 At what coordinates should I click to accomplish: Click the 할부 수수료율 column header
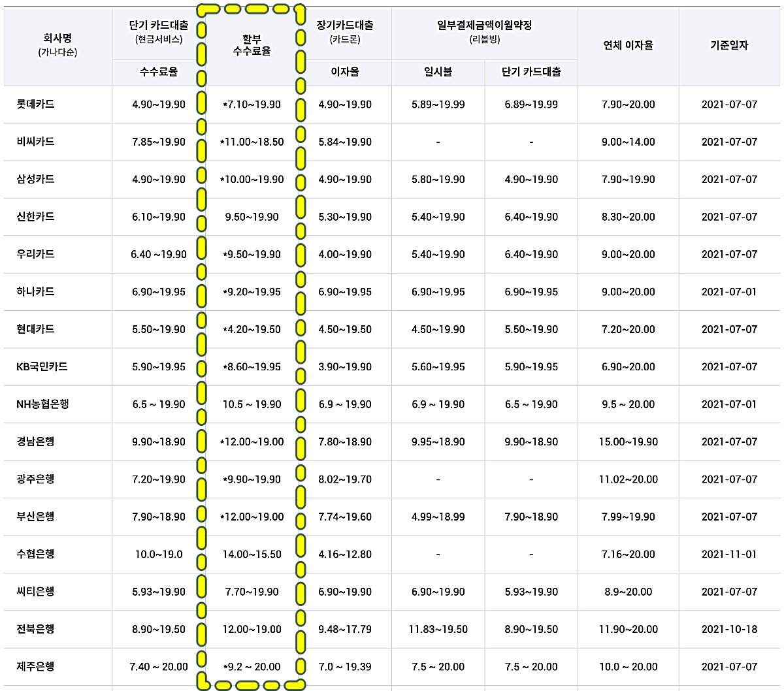coord(252,45)
